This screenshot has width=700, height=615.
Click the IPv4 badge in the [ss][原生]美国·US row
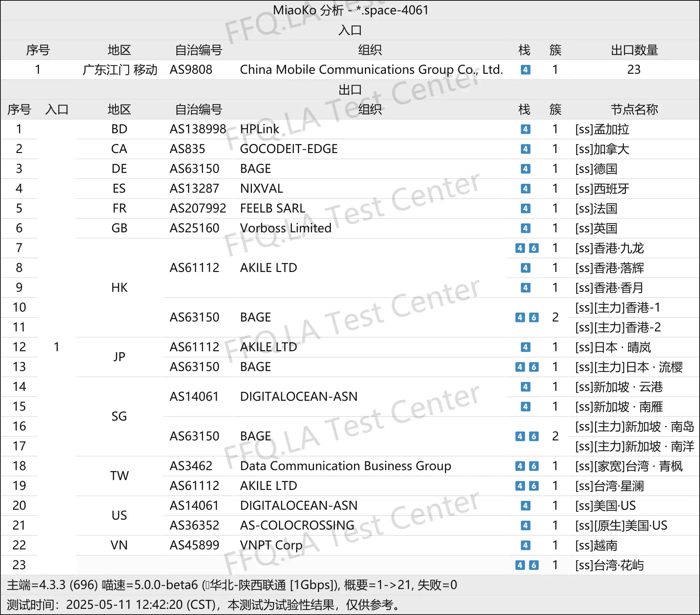tap(525, 525)
